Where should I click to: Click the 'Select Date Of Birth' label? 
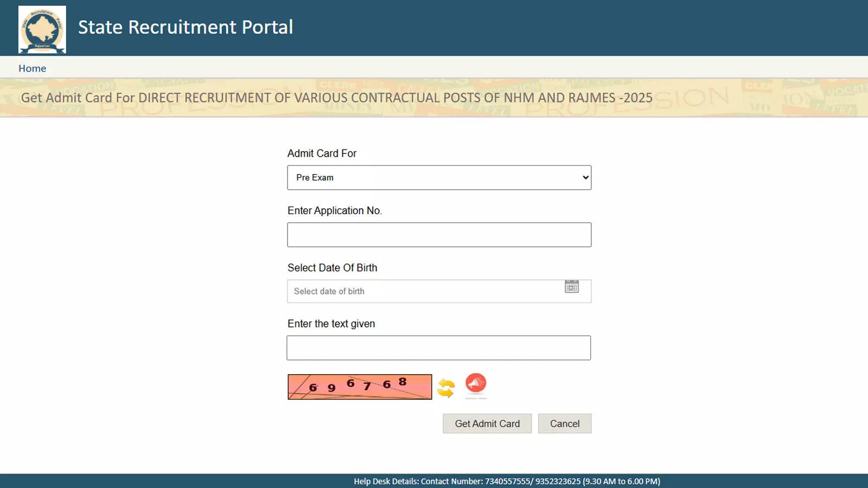pyautogui.click(x=332, y=268)
